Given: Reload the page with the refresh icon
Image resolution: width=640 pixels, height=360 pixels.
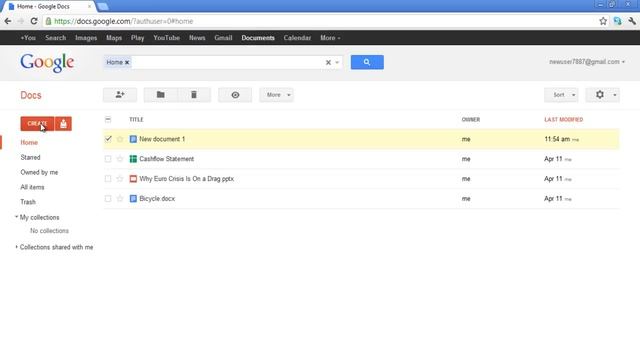Looking at the screenshot, I should pyautogui.click(x=34, y=21).
